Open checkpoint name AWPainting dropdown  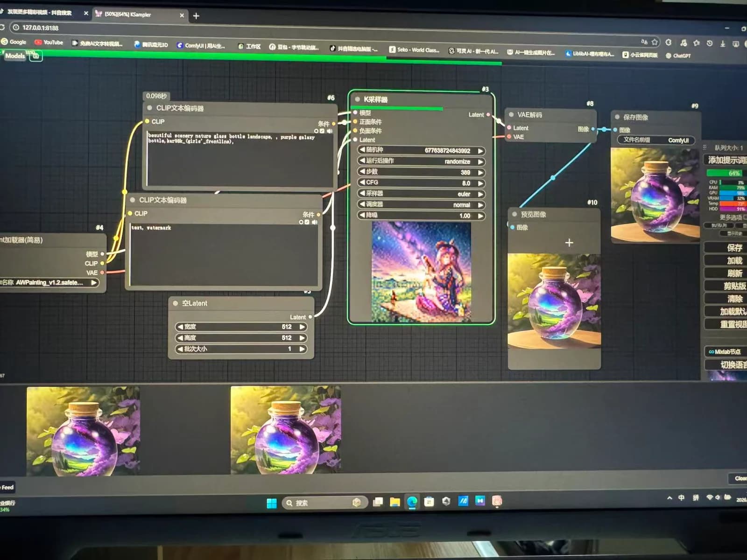49,283
